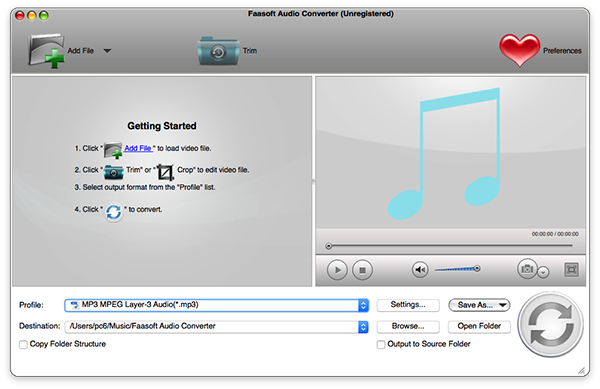Click the Crop icon in step 2
The height and width of the screenshot is (389, 600).
[x=165, y=172]
